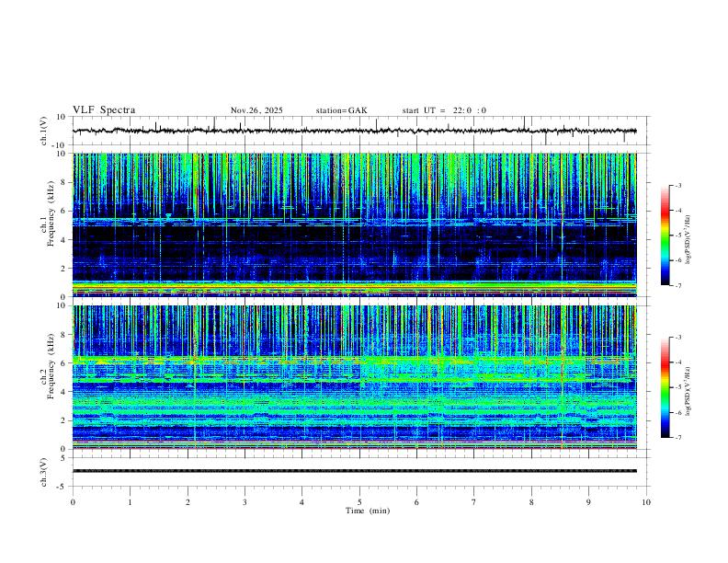Select the ch.2 spectrogram color bar
The width and height of the screenshot is (728, 563).
tap(665, 387)
